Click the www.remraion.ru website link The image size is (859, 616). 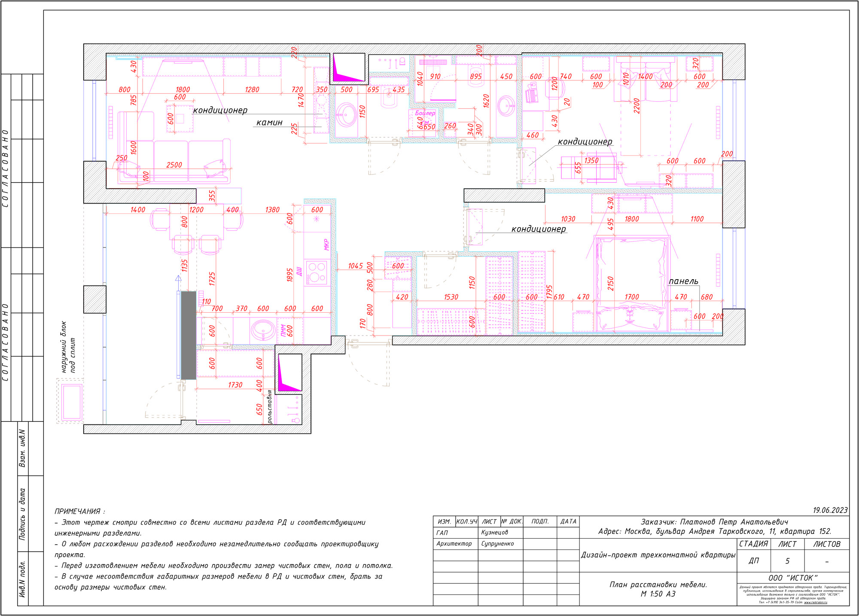tap(816, 602)
